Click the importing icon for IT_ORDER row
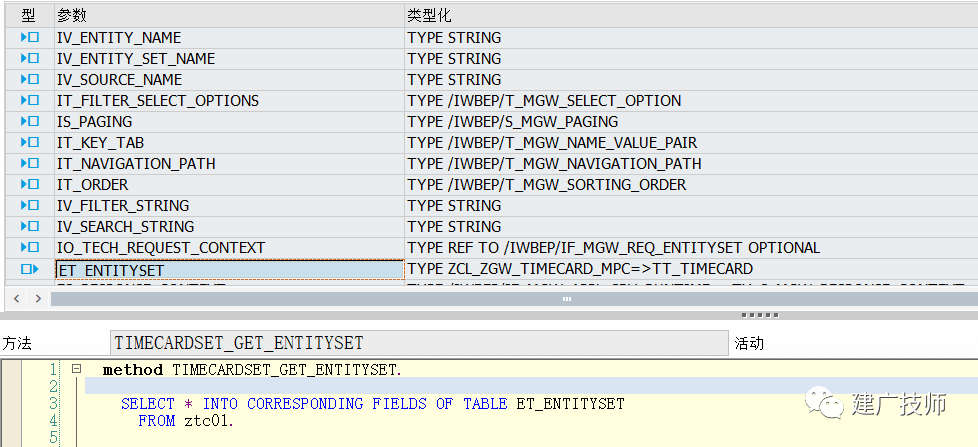 click(29, 185)
